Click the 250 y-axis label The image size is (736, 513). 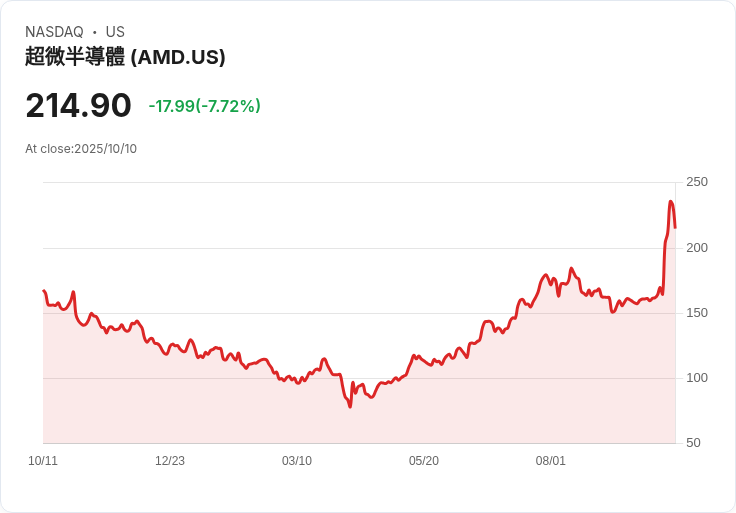click(x=697, y=182)
